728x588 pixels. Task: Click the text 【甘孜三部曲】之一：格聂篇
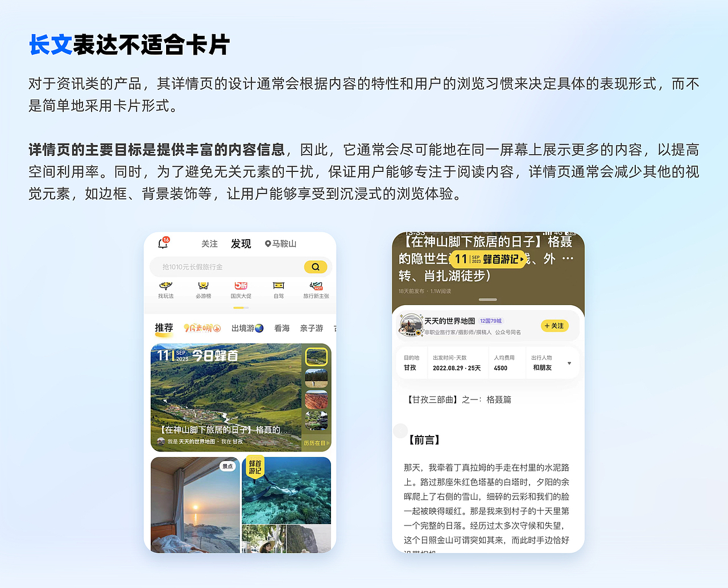click(x=458, y=400)
